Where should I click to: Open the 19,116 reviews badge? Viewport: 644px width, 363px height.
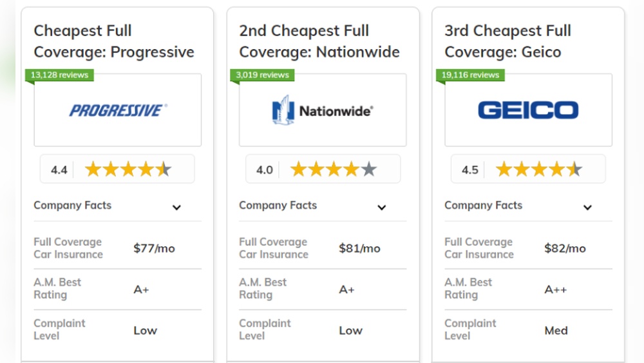point(470,75)
